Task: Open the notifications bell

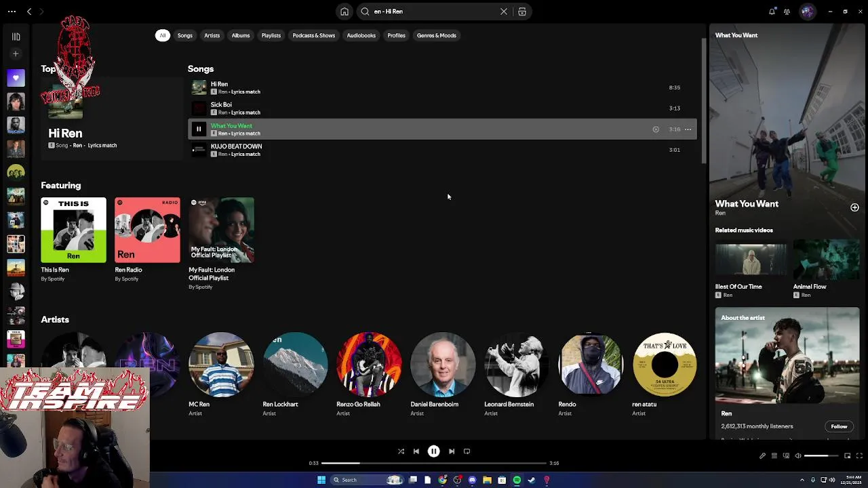Action: pos(772,12)
